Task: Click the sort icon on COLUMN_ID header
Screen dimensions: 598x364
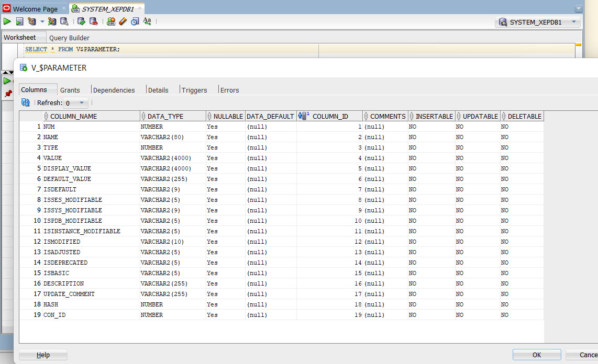Action: (x=303, y=116)
